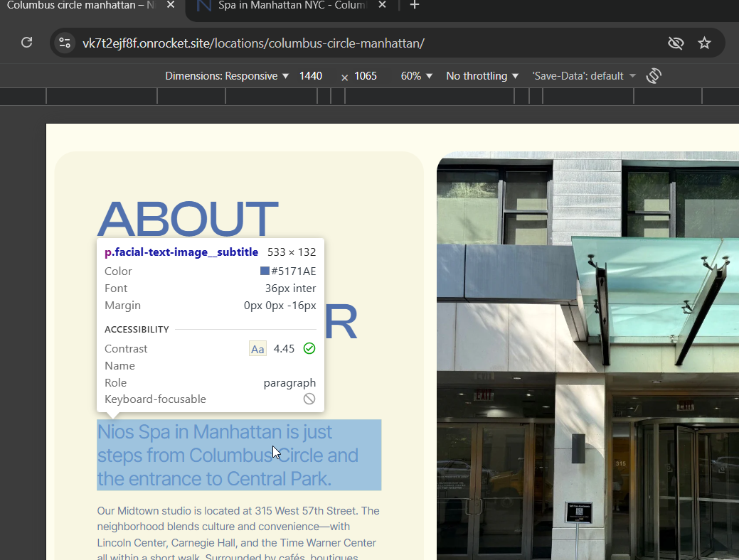739x560 pixels.
Task: Close the Spa in Manhattan NYC tab
Action: click(x=382, y=6)
